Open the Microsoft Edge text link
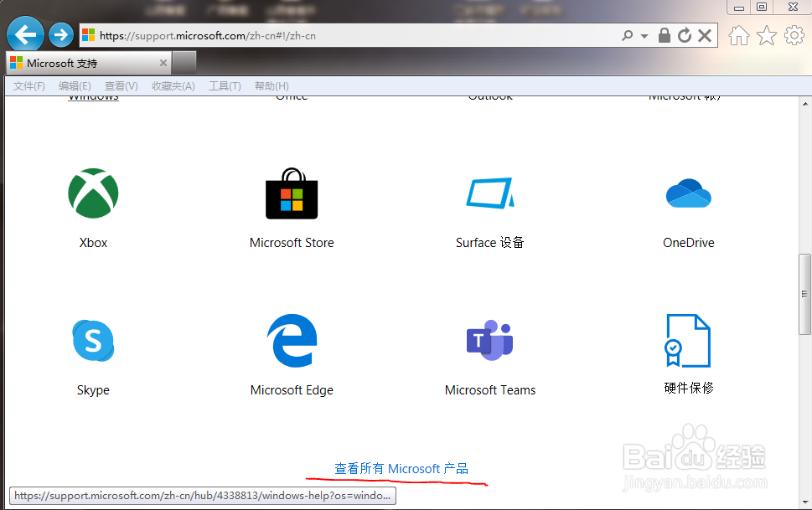Image resolution: width=812 pixels, height=510 pixels. pyautogui.click(x=292, y=390)
